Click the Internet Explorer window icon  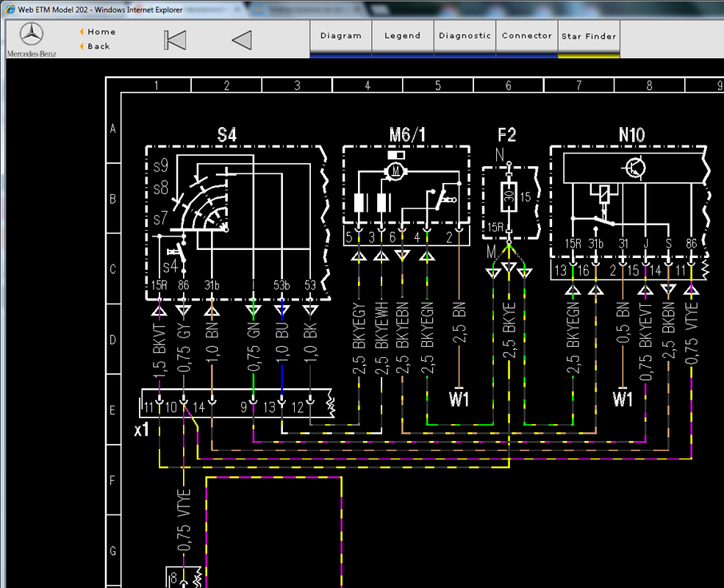[x=10, y=10]
